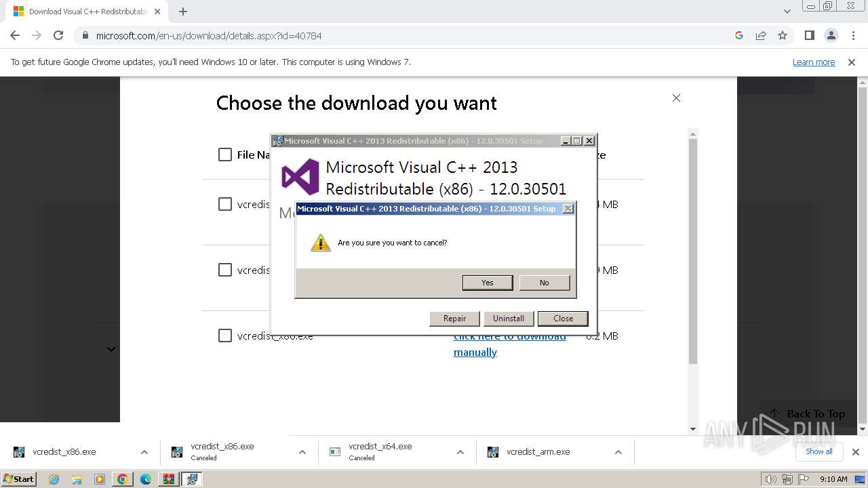
Task: Open Chrome profile avatar
Action: click(831, 35)
